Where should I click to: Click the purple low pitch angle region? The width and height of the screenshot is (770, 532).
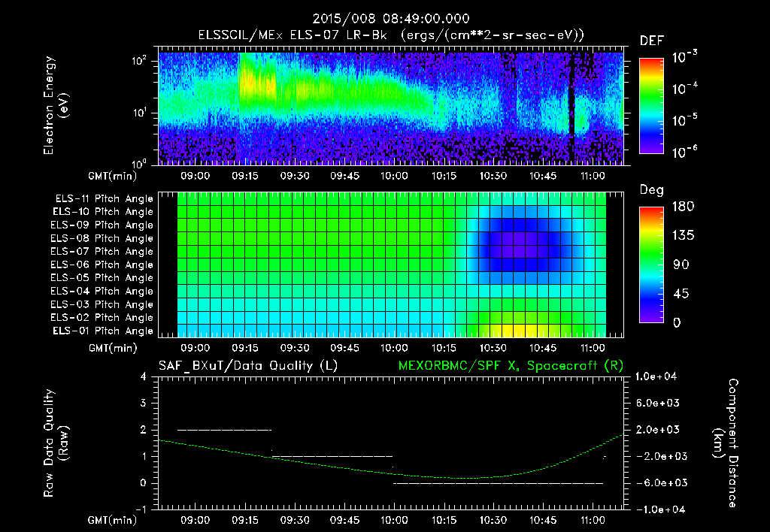coord(519,245)
